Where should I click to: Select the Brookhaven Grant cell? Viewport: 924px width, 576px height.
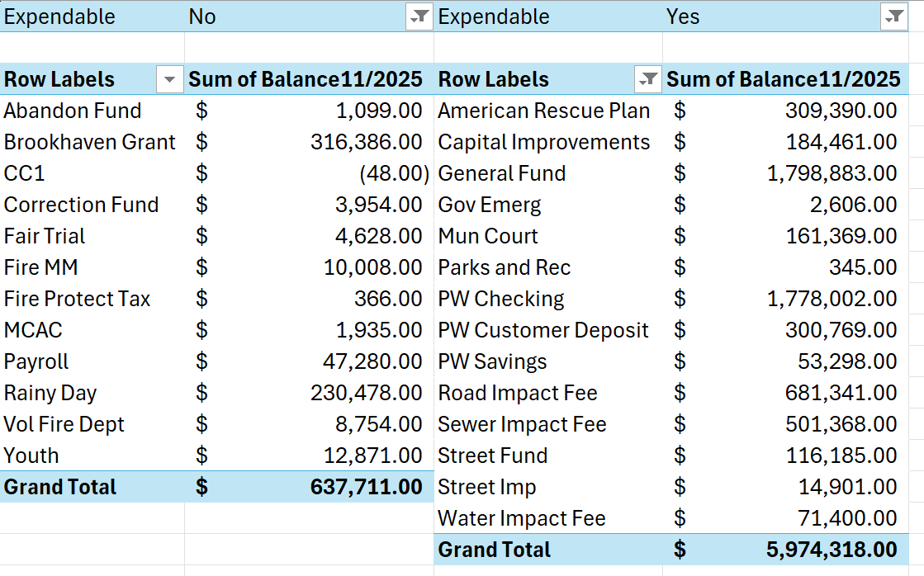click(89, 142)
